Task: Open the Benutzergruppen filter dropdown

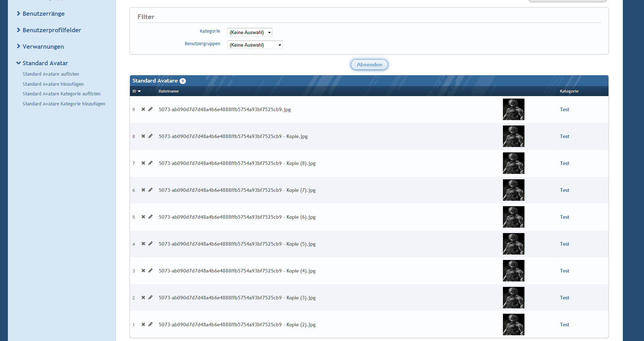Action: 255,45
